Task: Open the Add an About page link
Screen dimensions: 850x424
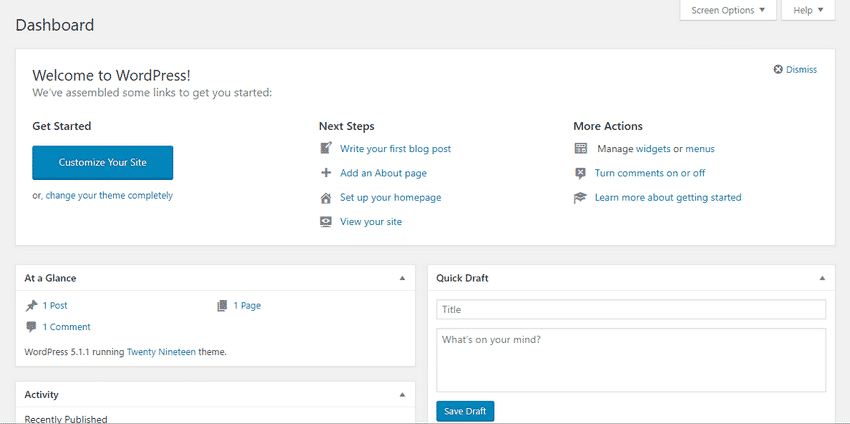Action: 383,173
